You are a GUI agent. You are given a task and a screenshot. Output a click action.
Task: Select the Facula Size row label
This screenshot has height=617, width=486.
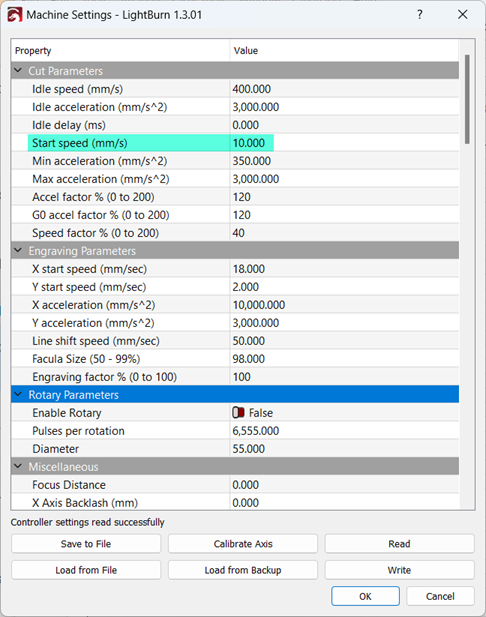[86, 359]
